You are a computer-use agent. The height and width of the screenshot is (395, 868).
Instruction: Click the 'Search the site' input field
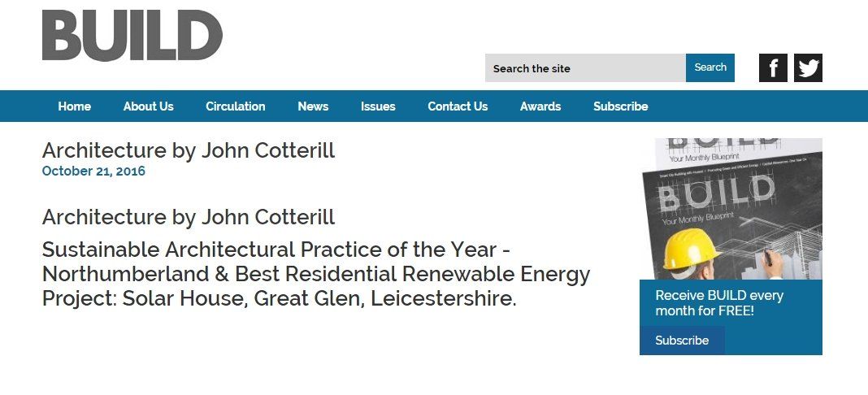[x=585, y=68]
